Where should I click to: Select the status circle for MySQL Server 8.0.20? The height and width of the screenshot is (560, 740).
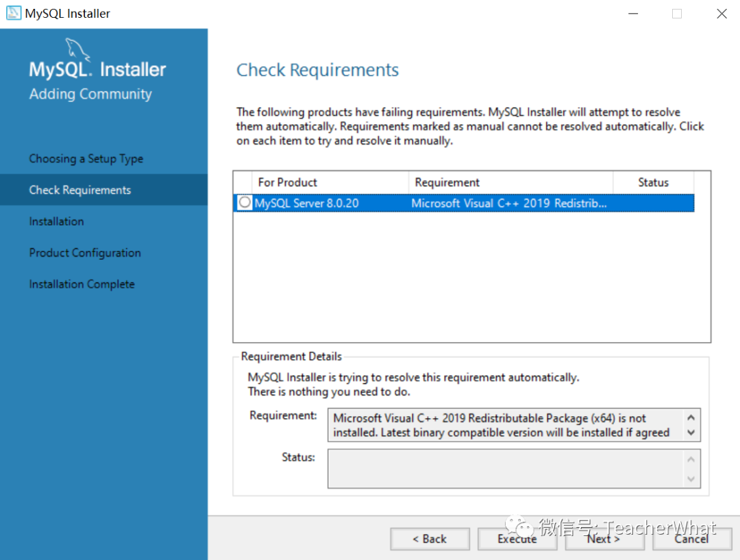pyautogui.click(x=244, y=203)
